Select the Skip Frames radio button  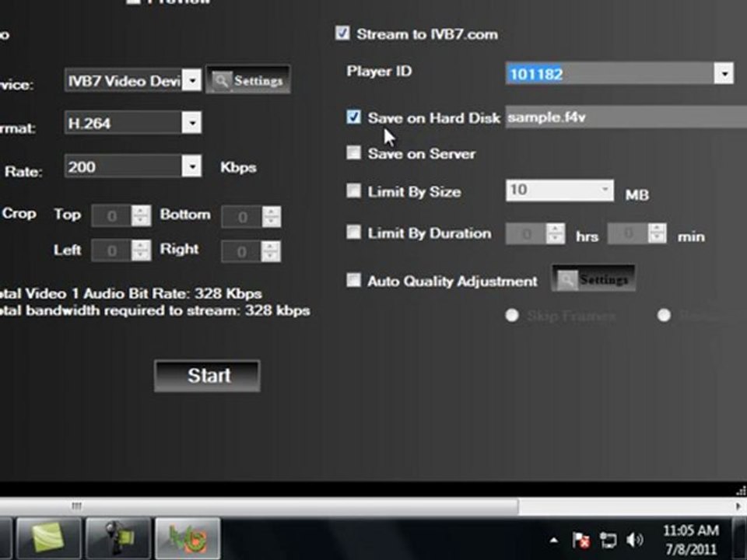point(512,315)
